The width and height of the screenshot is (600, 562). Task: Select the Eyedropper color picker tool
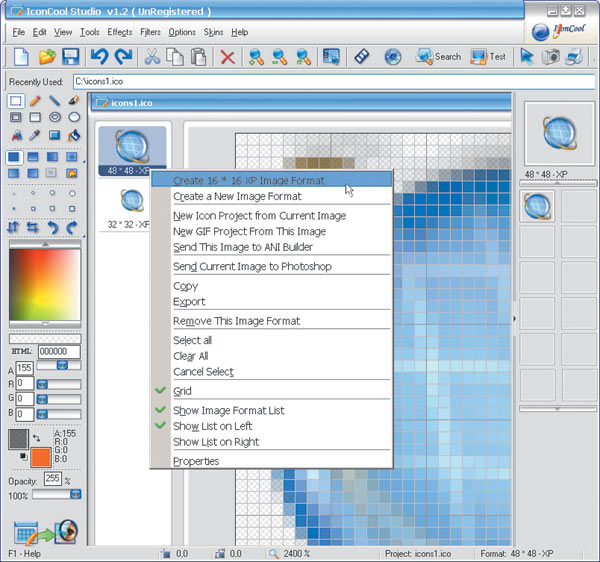pyautogui.click(x=35, y=135)
